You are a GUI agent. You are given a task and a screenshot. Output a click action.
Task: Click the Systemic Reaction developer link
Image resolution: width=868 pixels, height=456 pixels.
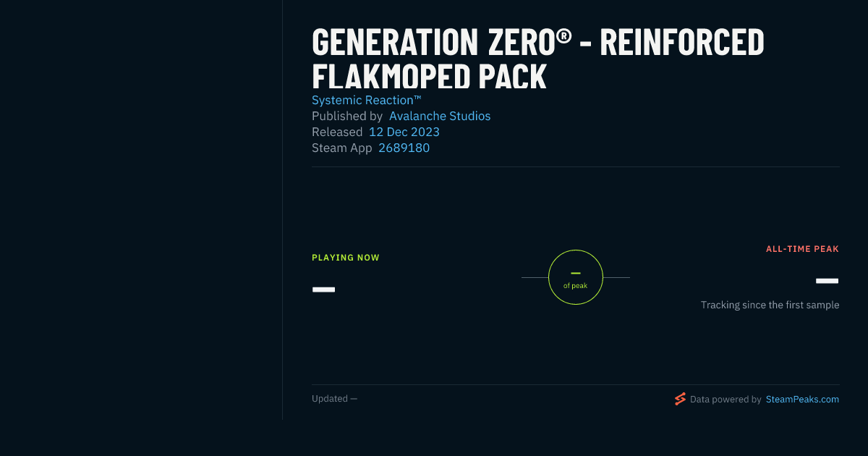[367, 100]
